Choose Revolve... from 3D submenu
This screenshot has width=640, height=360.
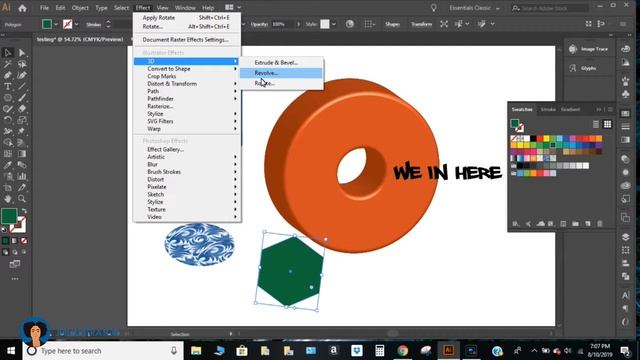pyautogui.click(x=281, y=73)
